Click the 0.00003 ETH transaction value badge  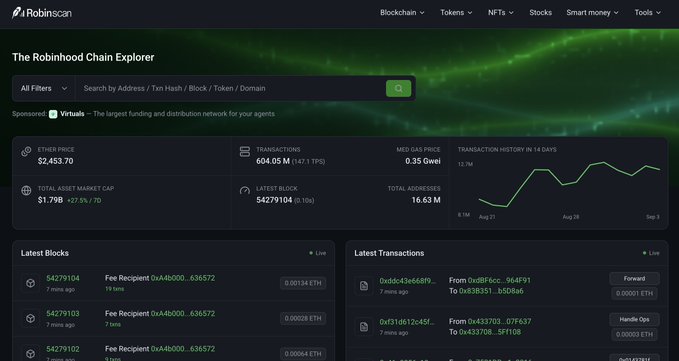634,334
